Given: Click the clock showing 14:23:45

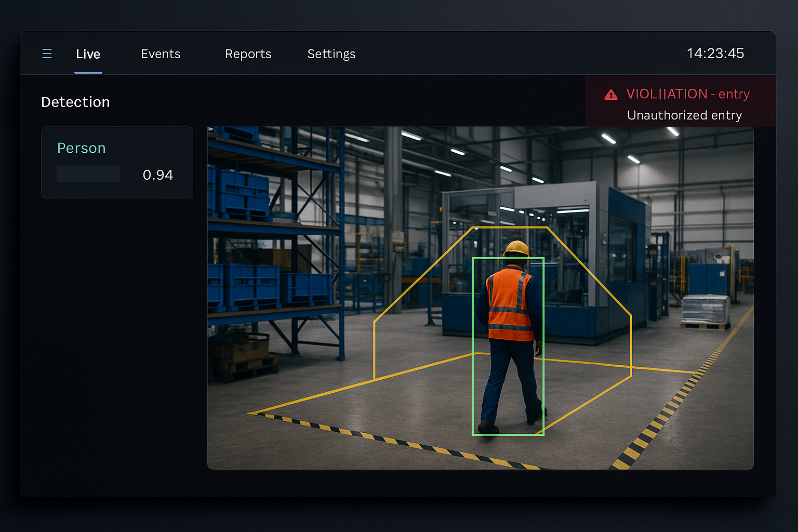Looking at the screenshot, I should 715,53.
